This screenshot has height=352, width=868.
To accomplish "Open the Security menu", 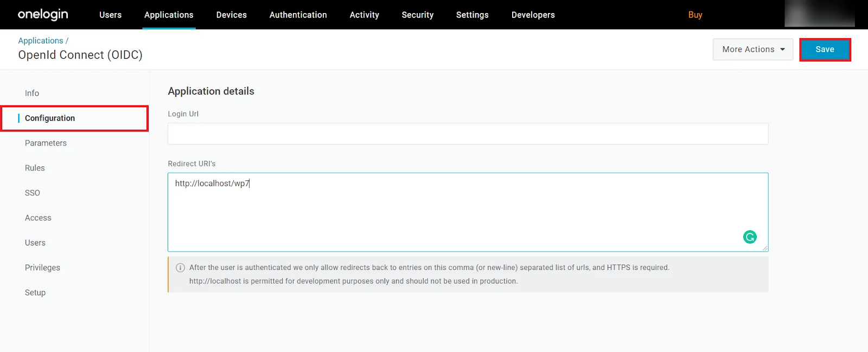I will (x=417, y=15).
